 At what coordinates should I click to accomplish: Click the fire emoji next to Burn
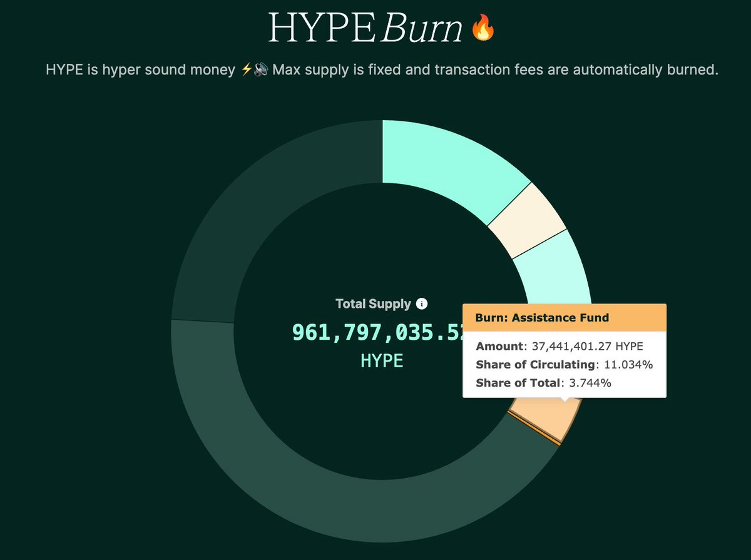click(x=483, y=28)
